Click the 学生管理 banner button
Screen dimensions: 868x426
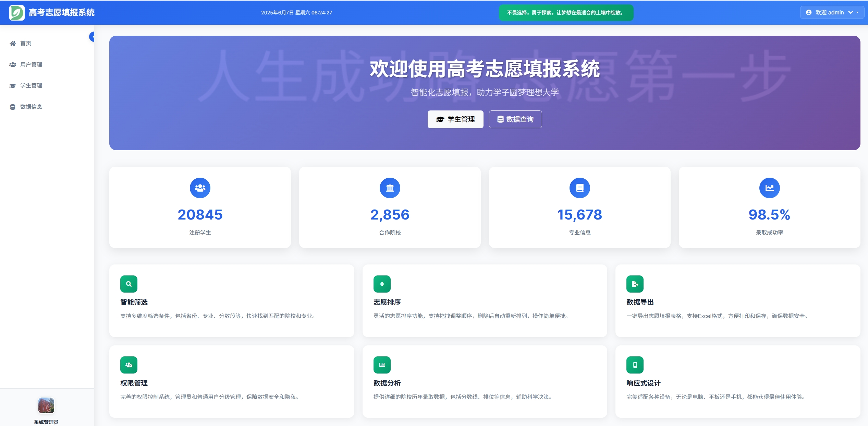coord(455,119)
